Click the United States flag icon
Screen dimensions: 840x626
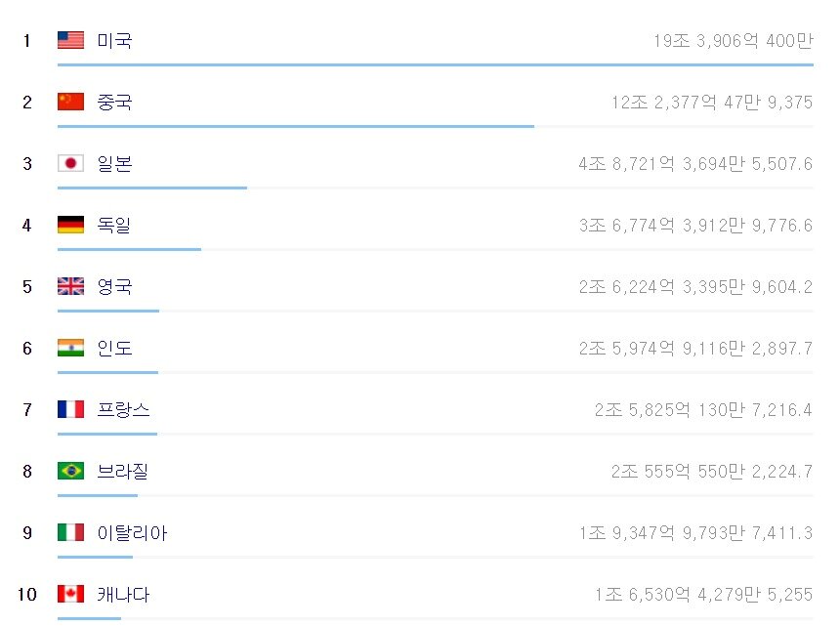coord(70,40)
